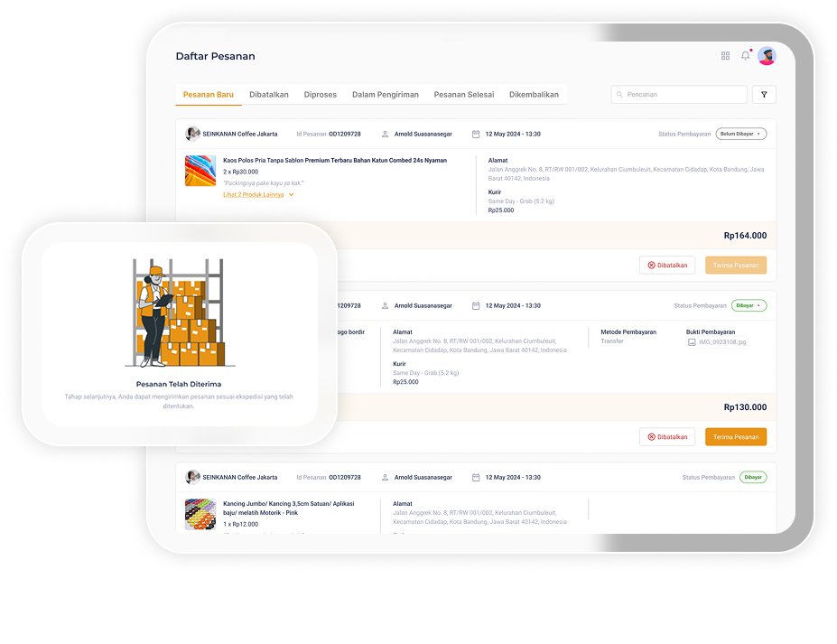Open the Pesanan Selesai tab
Image resolution: width=837 pixels, height=644 pixels.
[x=463, y=94]
